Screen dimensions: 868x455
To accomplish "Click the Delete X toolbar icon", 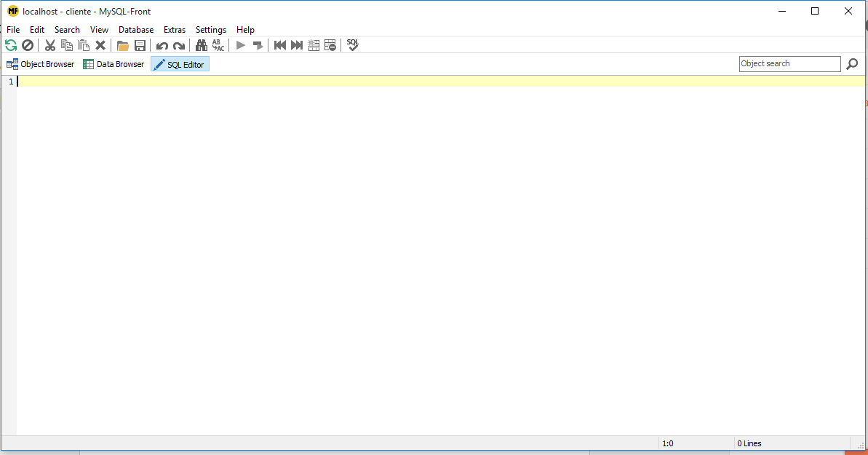I will point(100,45).
